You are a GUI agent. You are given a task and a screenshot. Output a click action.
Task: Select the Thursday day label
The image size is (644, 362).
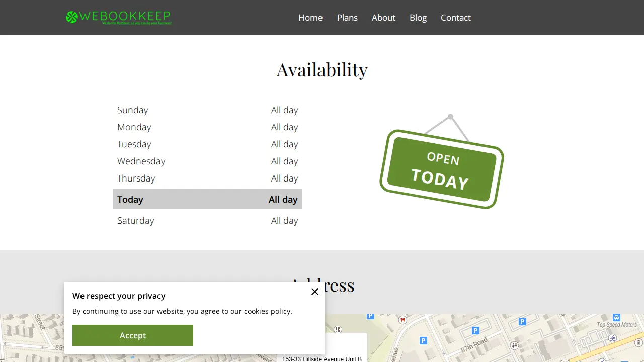136,178
